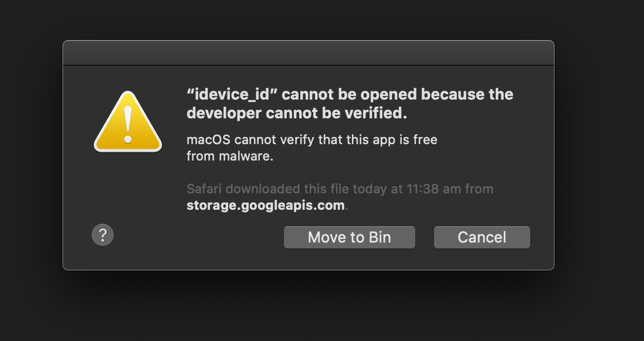Click the alert icon beside the warning message
This screenshot has width=644, height=341.
[x=127, y=120]
